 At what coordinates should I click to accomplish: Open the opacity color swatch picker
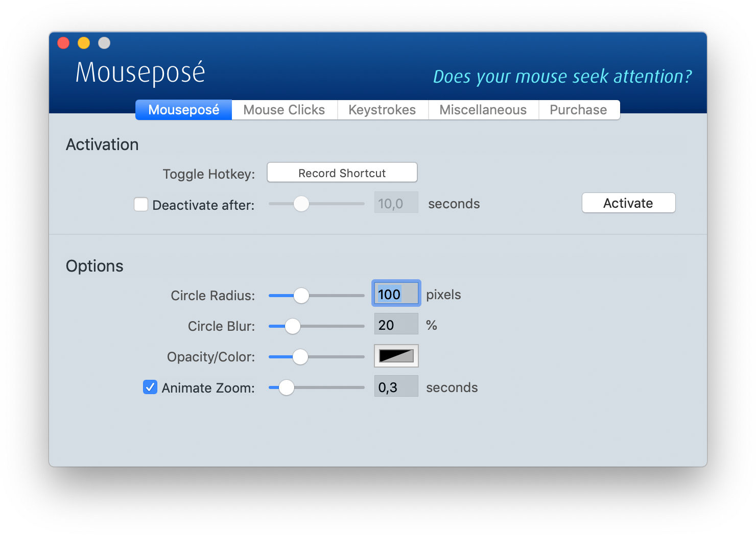tap(396, 356)
